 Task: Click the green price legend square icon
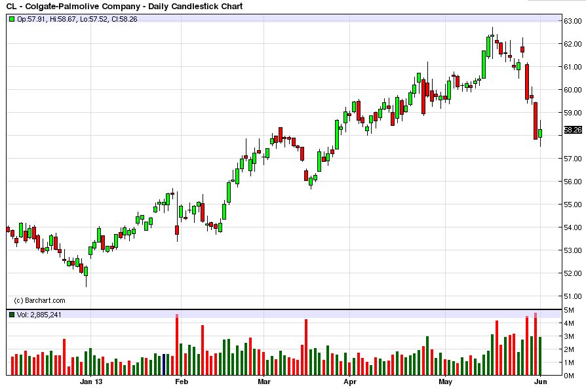click(12, 19)
